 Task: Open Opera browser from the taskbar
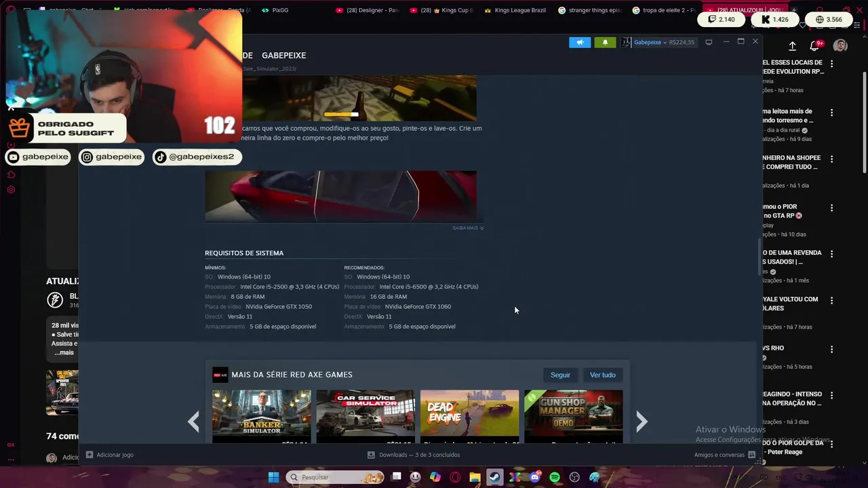point(455,477)
